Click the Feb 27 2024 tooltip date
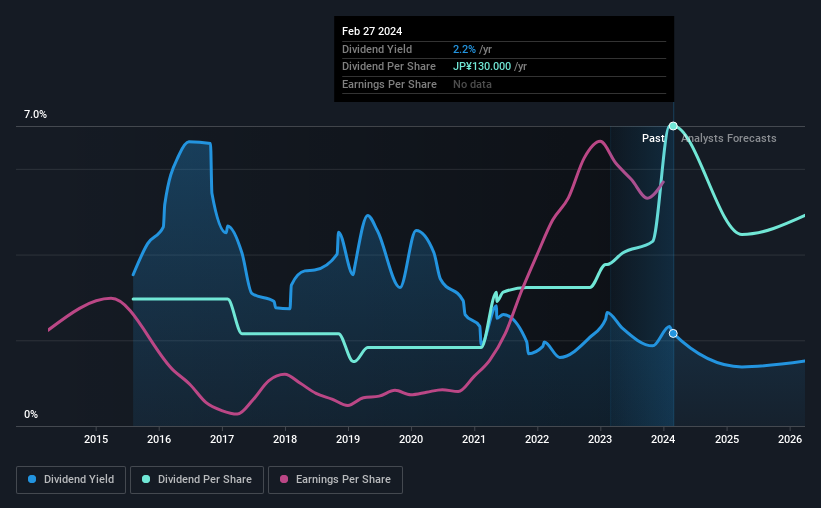Screen dimensions: 821x508 (x=372, y=31)
